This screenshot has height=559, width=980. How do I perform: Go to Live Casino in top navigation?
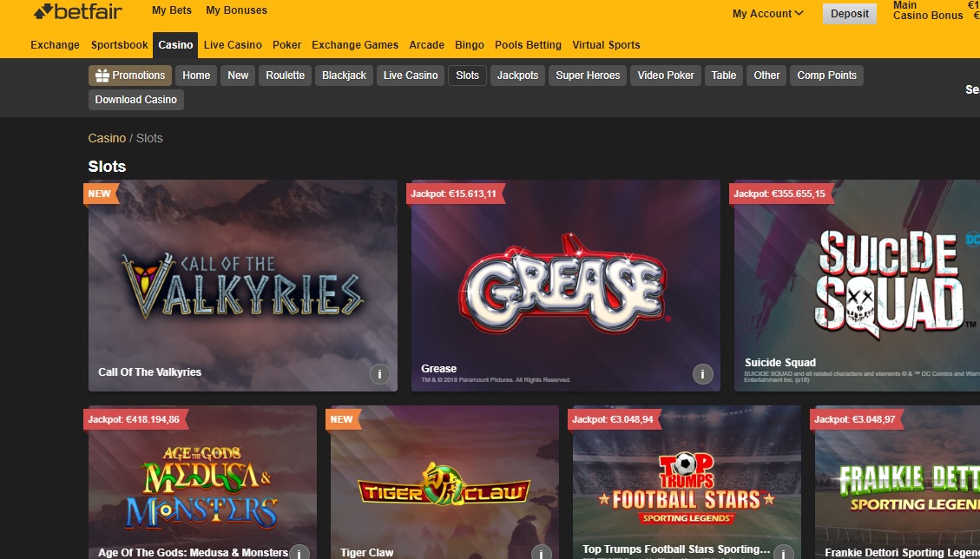click(x=233, y=45)
